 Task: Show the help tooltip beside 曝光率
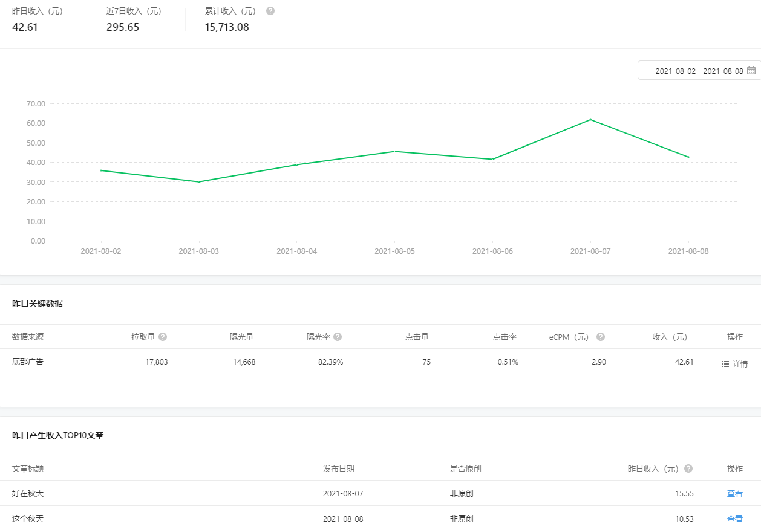338,337
